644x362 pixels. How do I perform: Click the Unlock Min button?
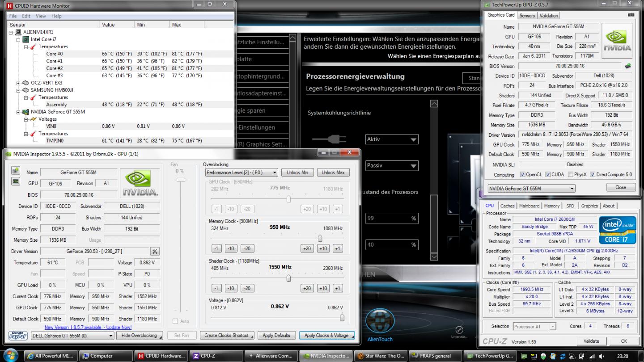(x=297, y=173)
